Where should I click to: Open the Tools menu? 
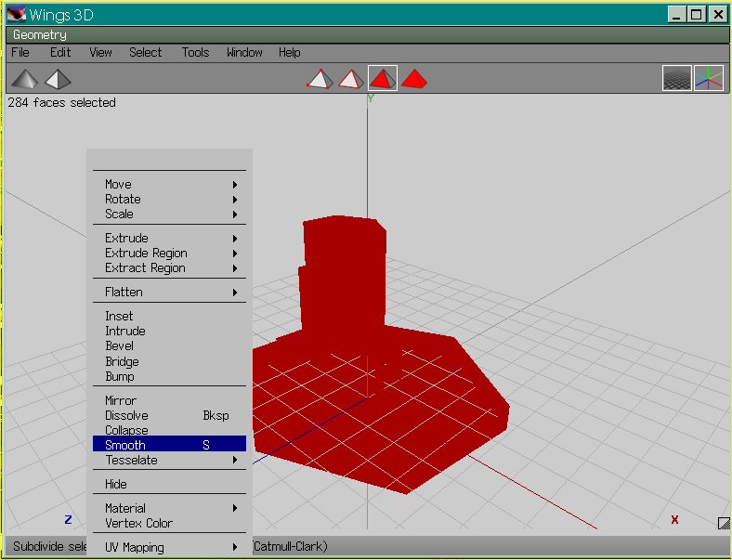click(x=195, y=53)
